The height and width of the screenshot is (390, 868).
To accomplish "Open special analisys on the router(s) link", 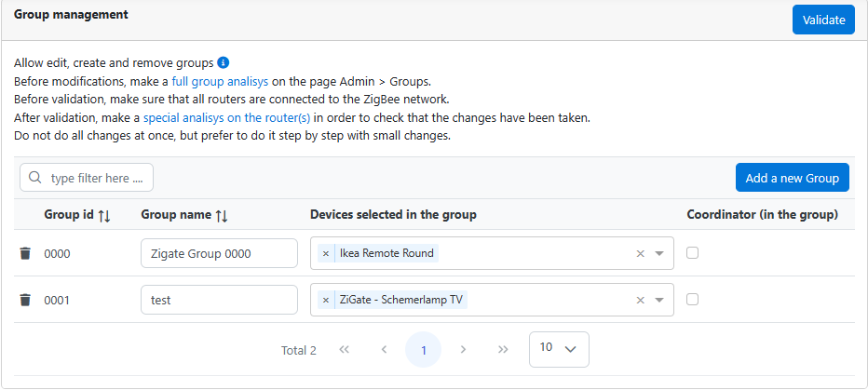I will pyautogui.click(x=227, y=118).
